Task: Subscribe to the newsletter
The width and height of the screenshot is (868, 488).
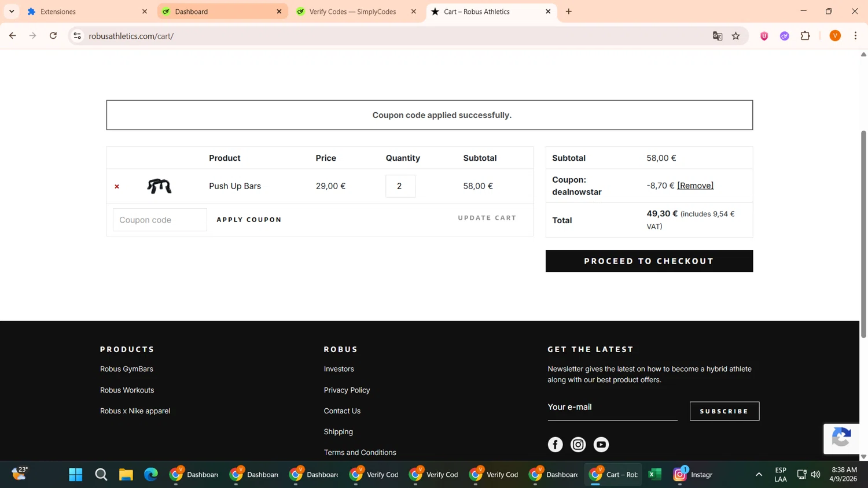Action: (x=724, y=411)
